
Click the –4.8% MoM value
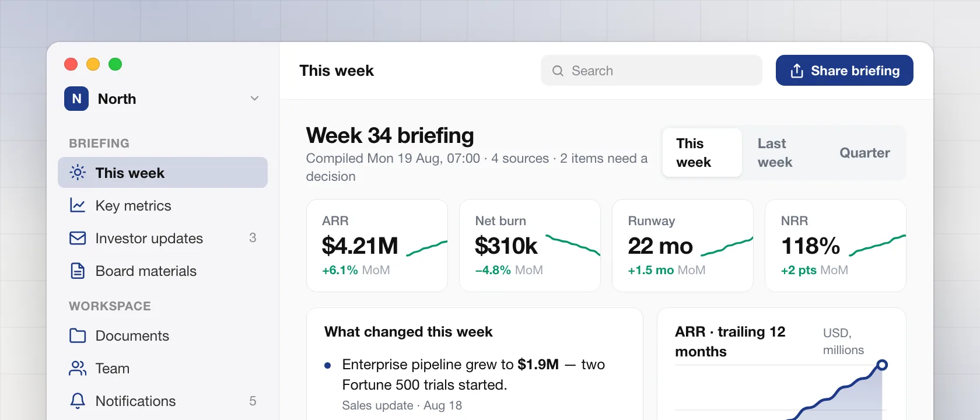click(x=509, y=270)
